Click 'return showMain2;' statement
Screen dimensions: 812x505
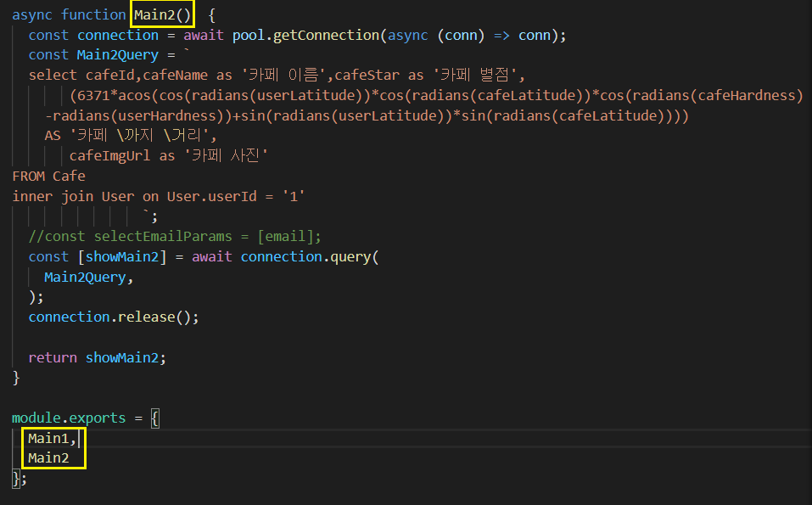[x=98, y=357]
